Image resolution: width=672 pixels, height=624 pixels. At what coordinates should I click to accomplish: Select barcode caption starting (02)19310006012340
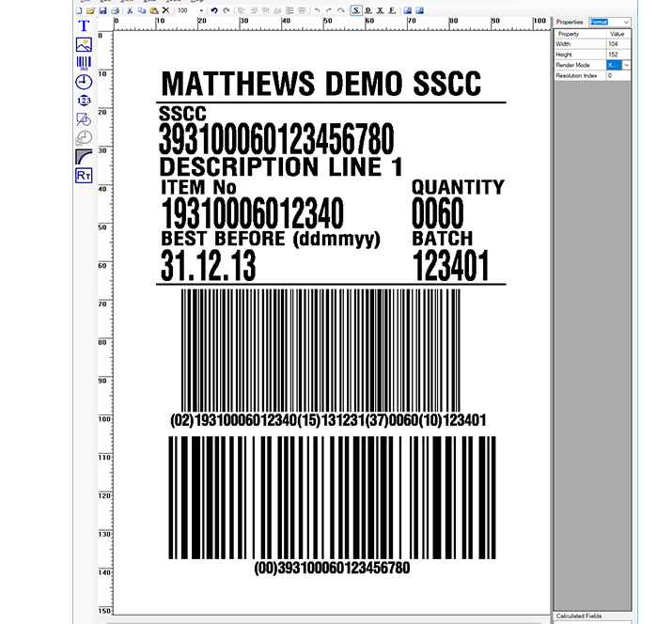328,420
